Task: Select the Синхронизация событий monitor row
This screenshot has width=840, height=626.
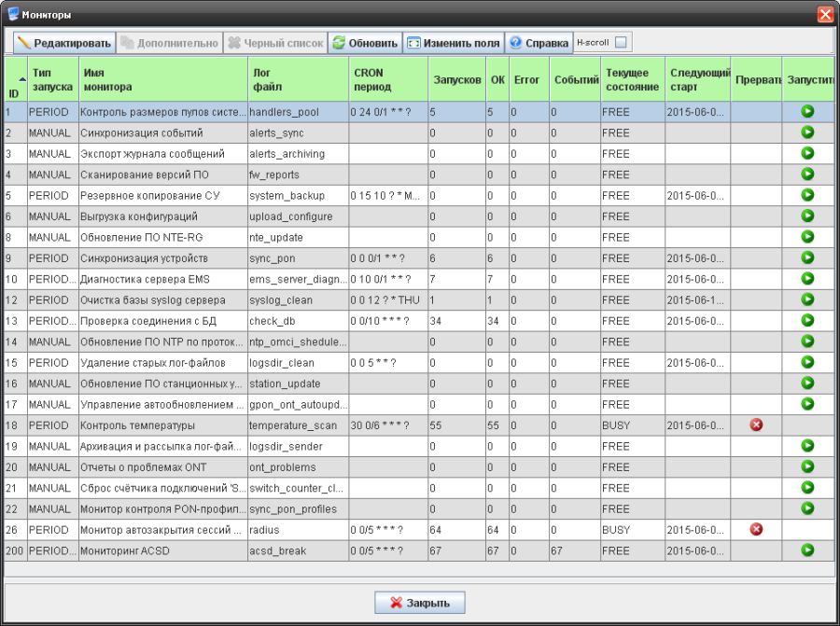Action: (161, 133)
